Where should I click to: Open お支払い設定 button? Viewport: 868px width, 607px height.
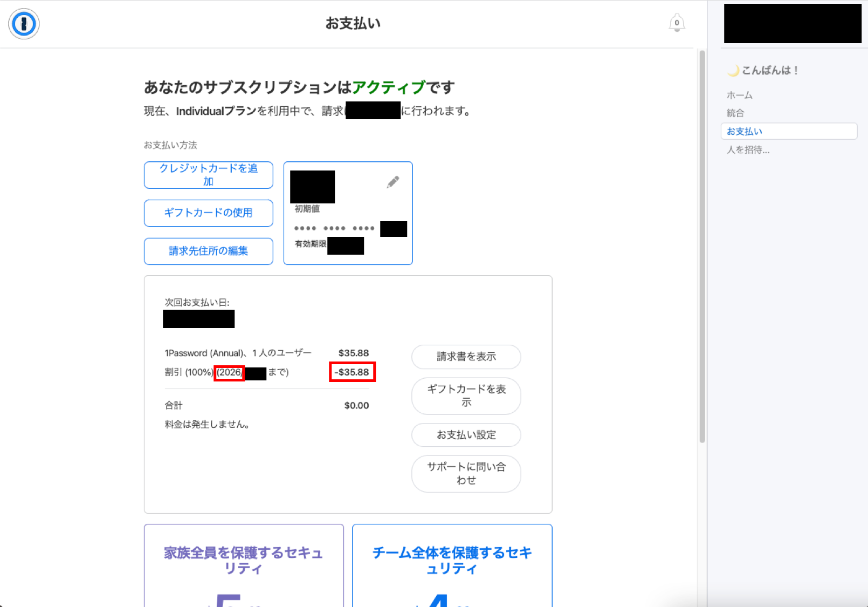pyautogui.click(x=466, y=435)
